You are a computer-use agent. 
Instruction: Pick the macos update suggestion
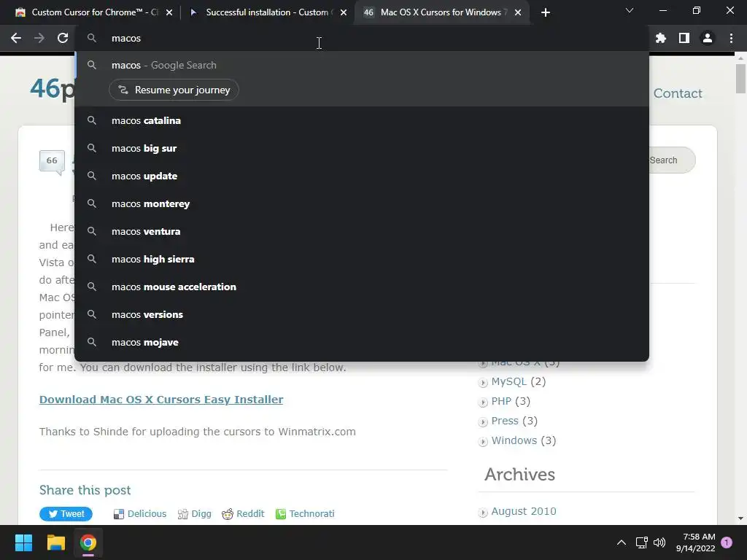coord(362,176)
